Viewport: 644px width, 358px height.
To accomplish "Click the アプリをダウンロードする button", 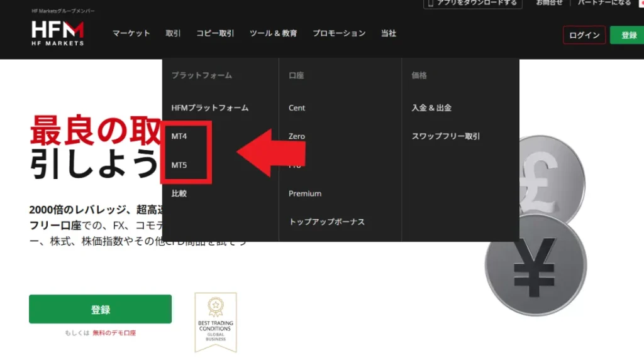I will pyautogui.click(x=473, y=3).
